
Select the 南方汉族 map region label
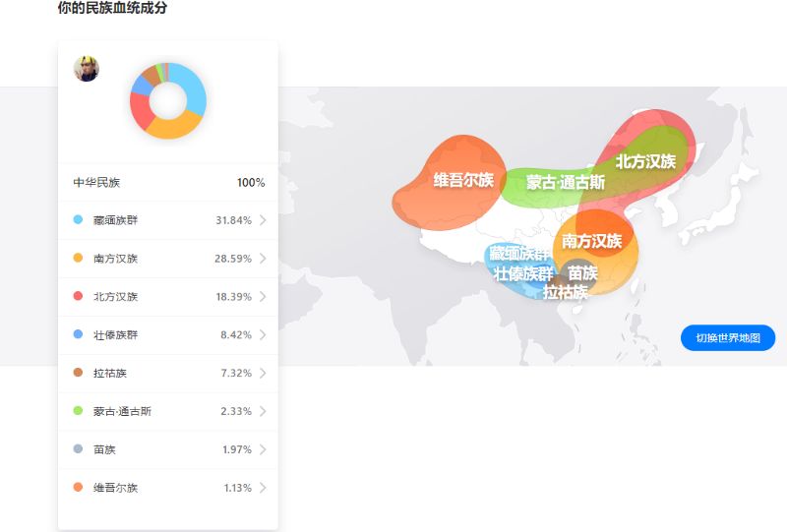pos(592,241)
